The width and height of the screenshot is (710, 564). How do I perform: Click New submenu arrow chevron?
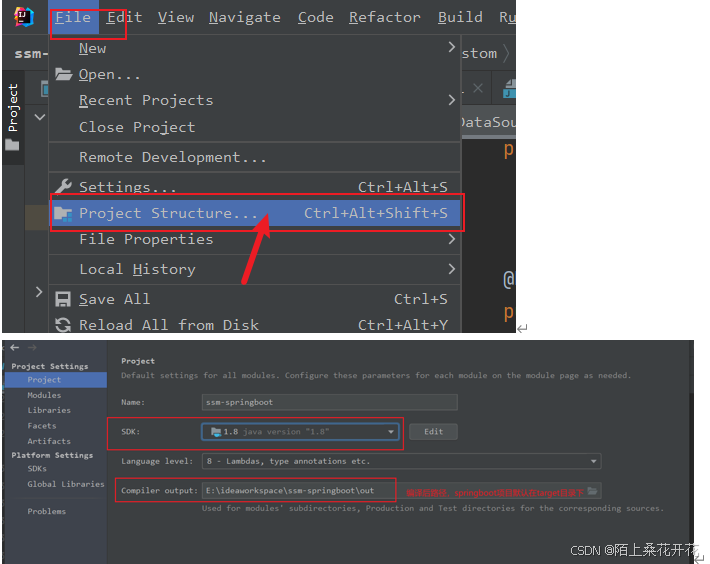click(451, 47)
